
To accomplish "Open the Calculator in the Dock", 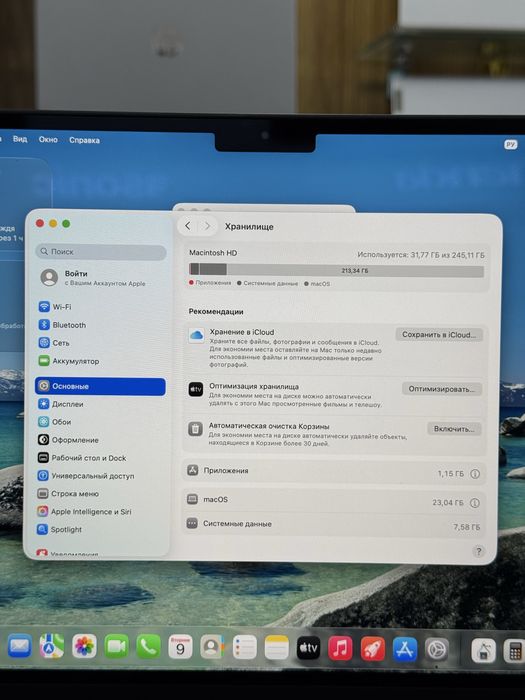I will tap(514, 651).
